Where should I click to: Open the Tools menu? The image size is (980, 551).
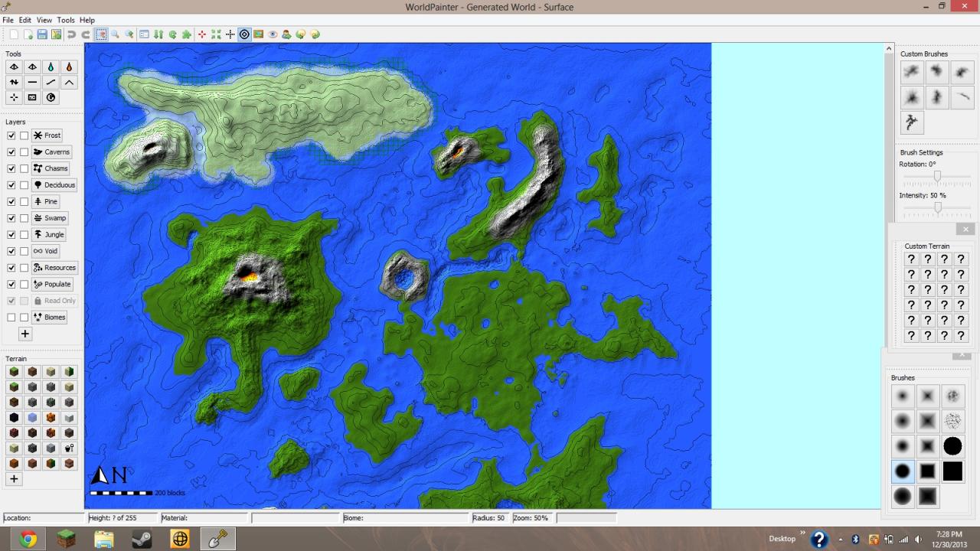click(x=65, y=20)
